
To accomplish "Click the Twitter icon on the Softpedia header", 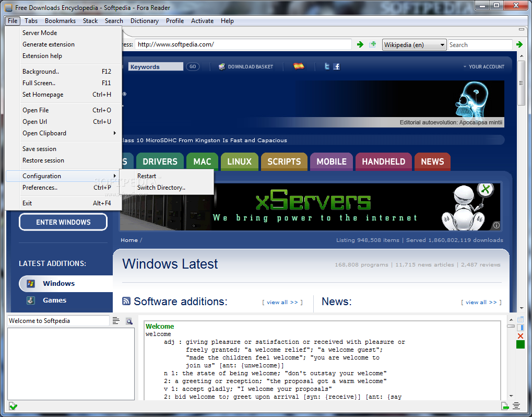I will point(327,66).
